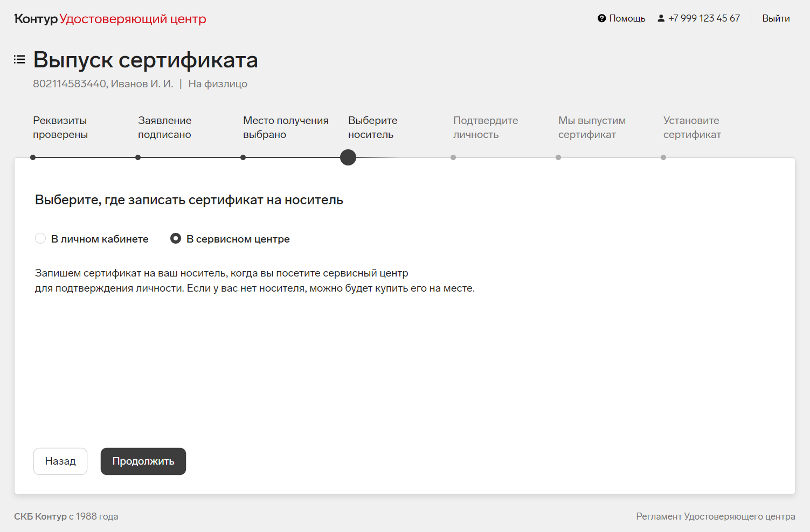
Task: Click the Помощь question mark icon
Action: pos(601,18)
